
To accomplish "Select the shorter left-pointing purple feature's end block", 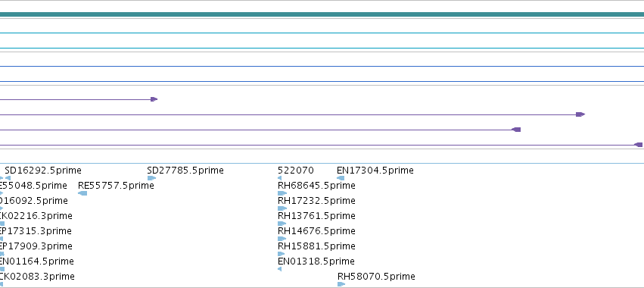I will [x=516, y=130].
